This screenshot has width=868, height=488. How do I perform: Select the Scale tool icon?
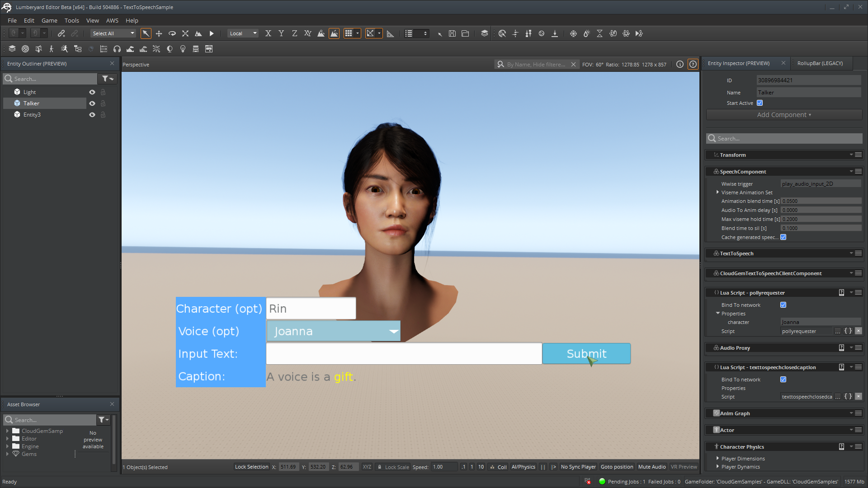(185, 33)
